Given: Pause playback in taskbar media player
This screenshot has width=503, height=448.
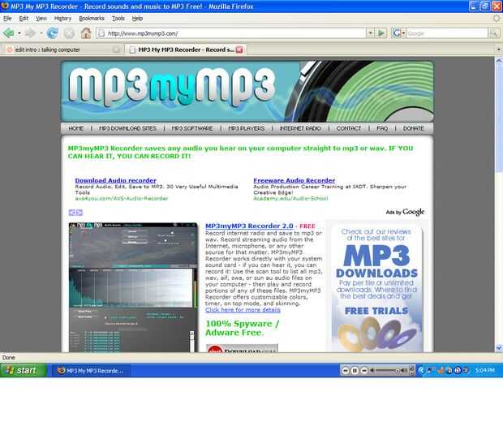Looking at the screenshot, I should tap(355, 371).
